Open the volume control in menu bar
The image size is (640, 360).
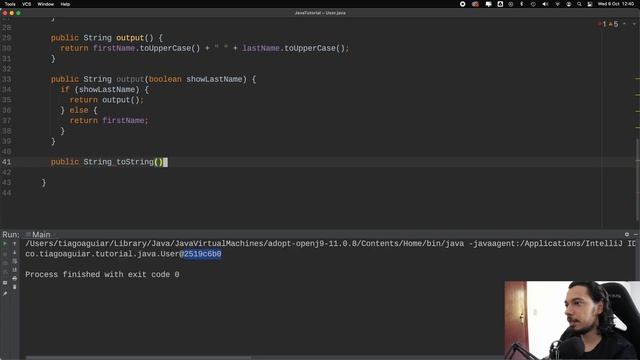pos(545,4)
